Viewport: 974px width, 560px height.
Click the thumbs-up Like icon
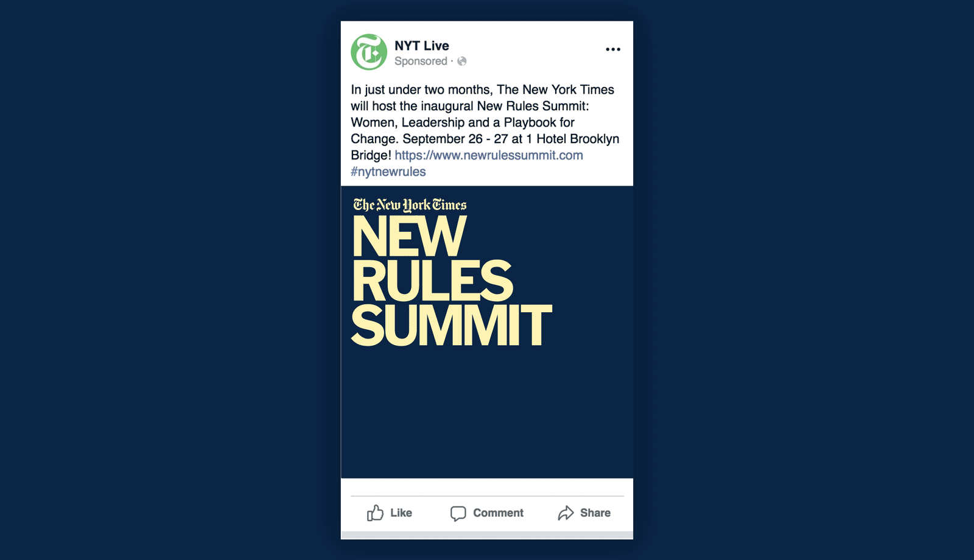click(375, 513)
